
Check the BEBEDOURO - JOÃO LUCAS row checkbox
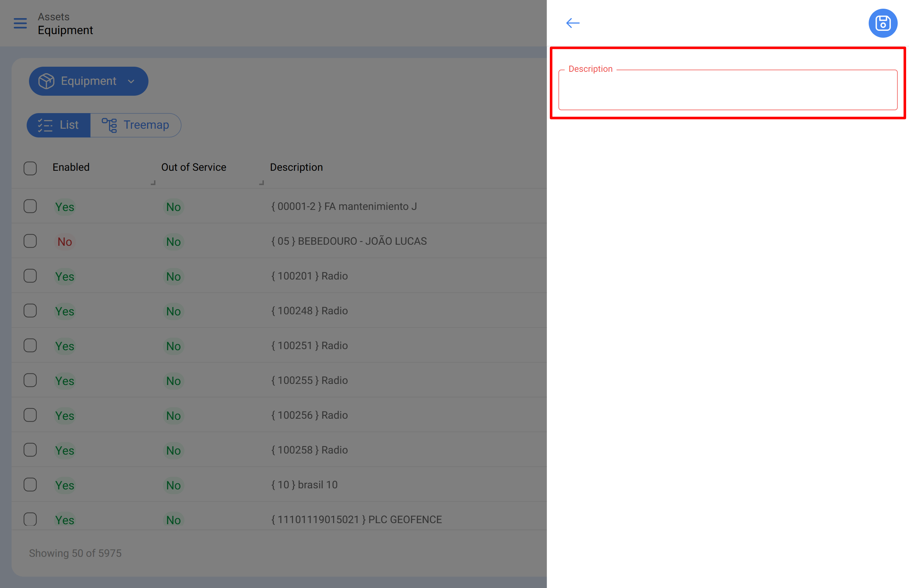coord(30,241)
